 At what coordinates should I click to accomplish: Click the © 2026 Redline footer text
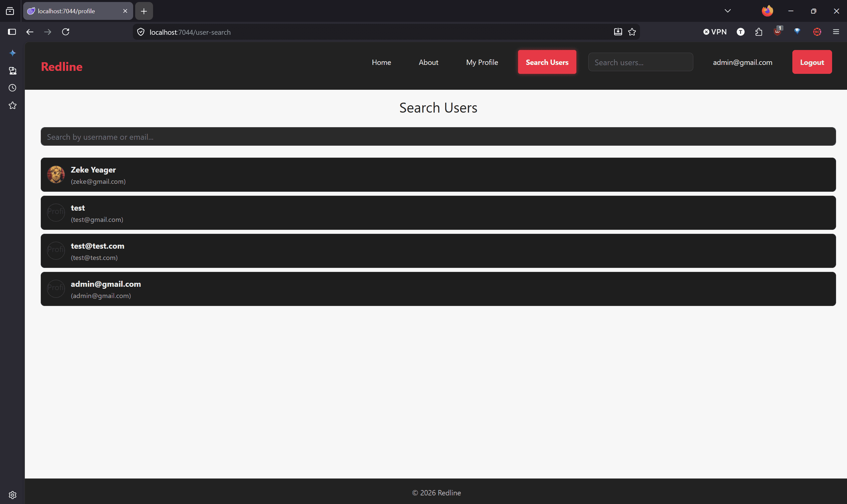point(436,493)
